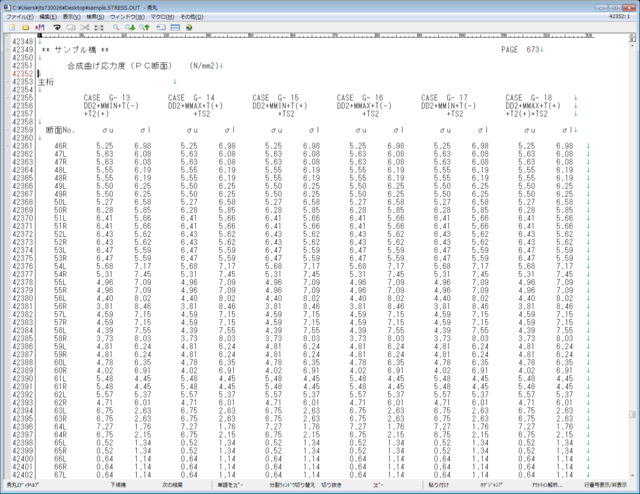Toggle 行番号表示/非表示 at bottom bar
The height and width of the screenshot is (494, 640).
tap(603, 483)
